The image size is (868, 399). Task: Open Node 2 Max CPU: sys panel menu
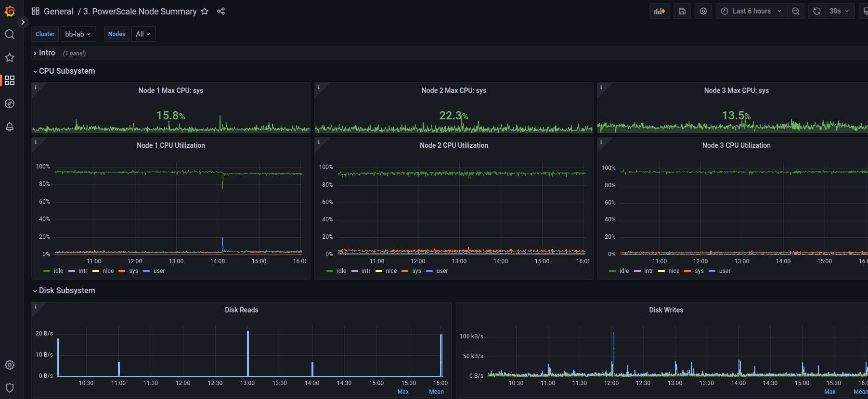[454, 90]
